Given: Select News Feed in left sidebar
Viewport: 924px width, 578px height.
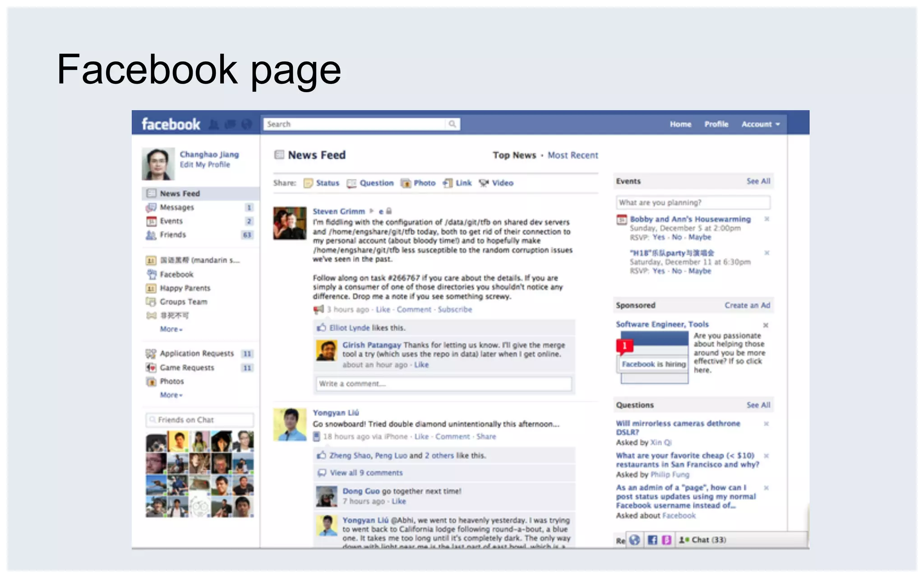Looking at the screenshot, I should (x=201, y=194).
